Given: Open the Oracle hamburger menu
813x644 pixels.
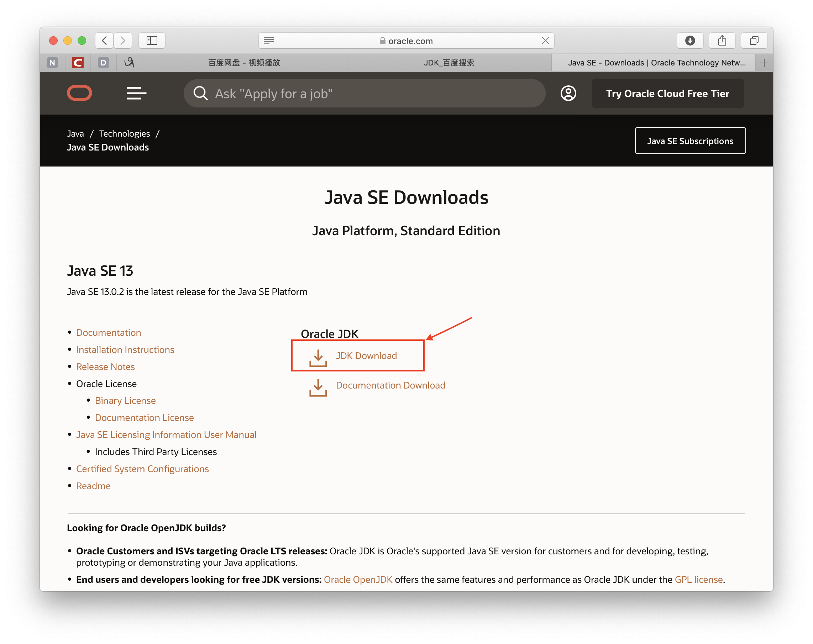Looking at the screenshot, I should pyautogui.click(x=136, y=93).
